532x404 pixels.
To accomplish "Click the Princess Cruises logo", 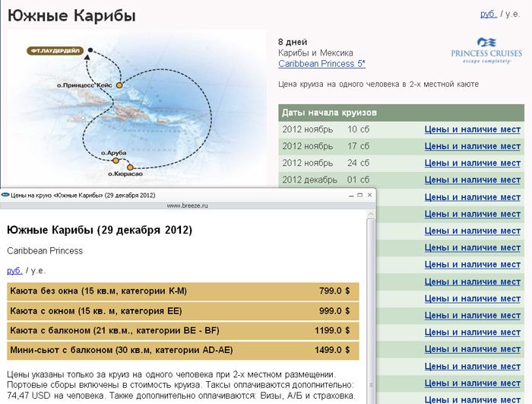I will pos(486,50).
